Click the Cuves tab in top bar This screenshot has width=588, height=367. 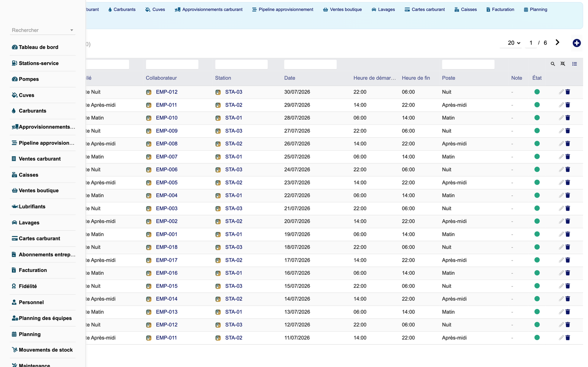(155, 9)
